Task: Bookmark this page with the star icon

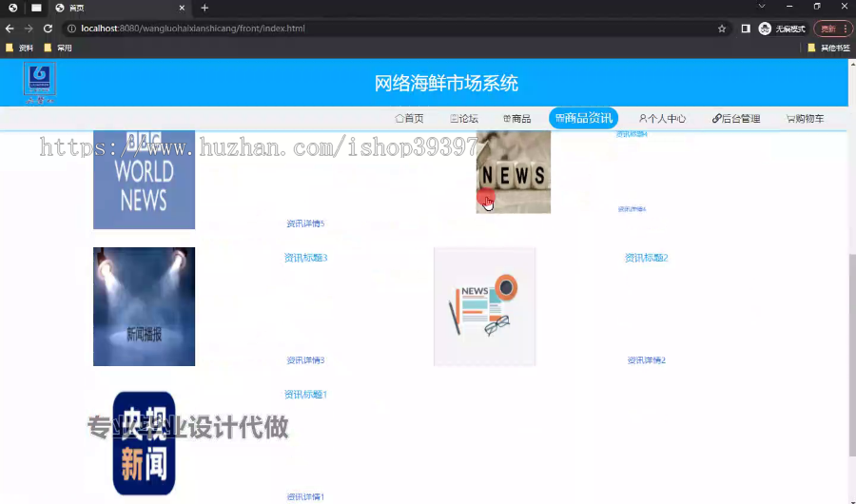Action: pos(722,29)
